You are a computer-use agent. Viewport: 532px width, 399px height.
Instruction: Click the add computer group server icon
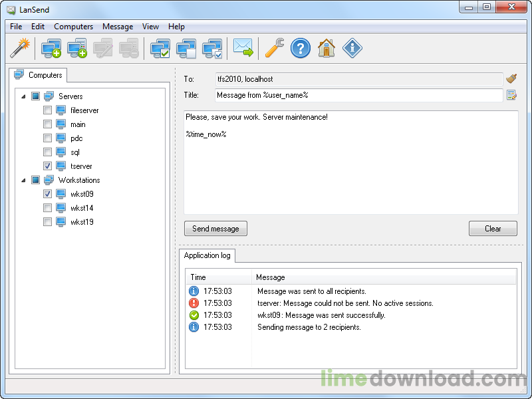(x=77, y=48)
